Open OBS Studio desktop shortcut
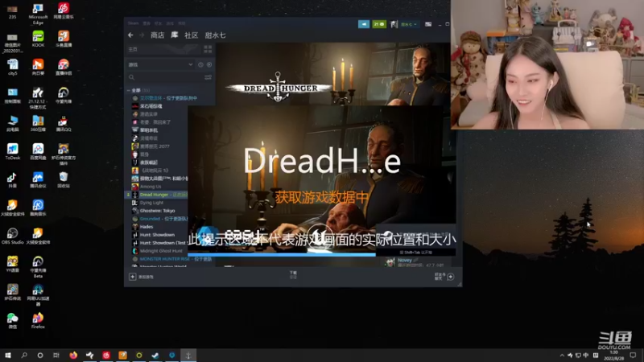 (x=12, y=236)
